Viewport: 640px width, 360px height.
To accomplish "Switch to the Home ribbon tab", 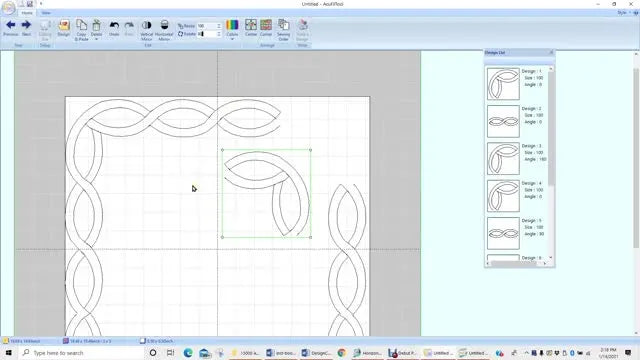I will [27, 13].
